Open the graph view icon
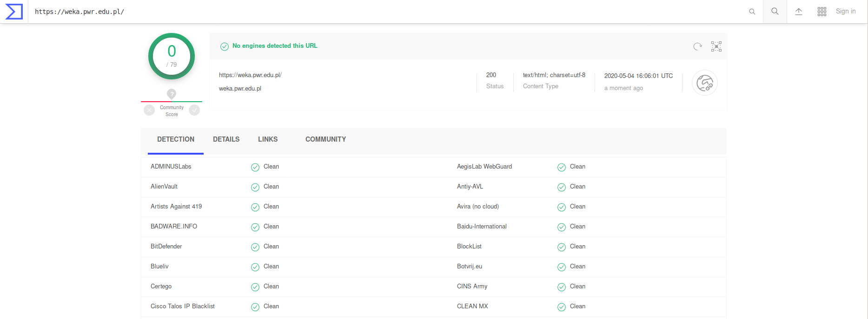The width and height of the screenshot is (868, 319). pos(716,46)
